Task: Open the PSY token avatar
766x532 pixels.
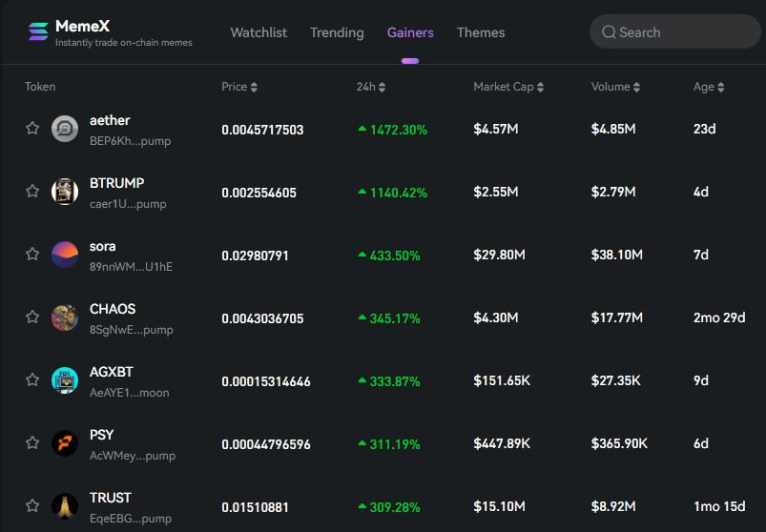Action: coord(65,443)
